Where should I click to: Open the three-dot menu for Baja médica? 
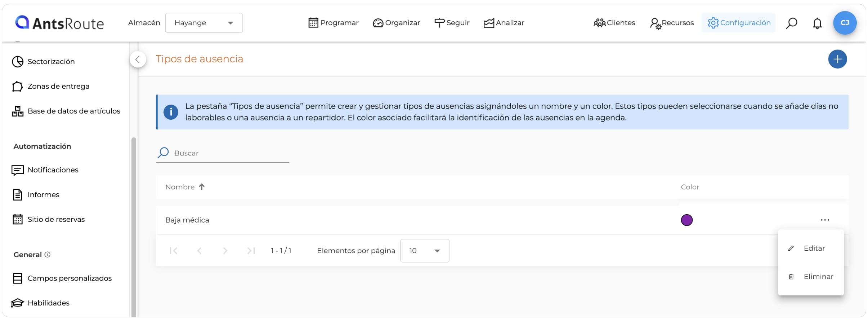(x=825, y=220)
